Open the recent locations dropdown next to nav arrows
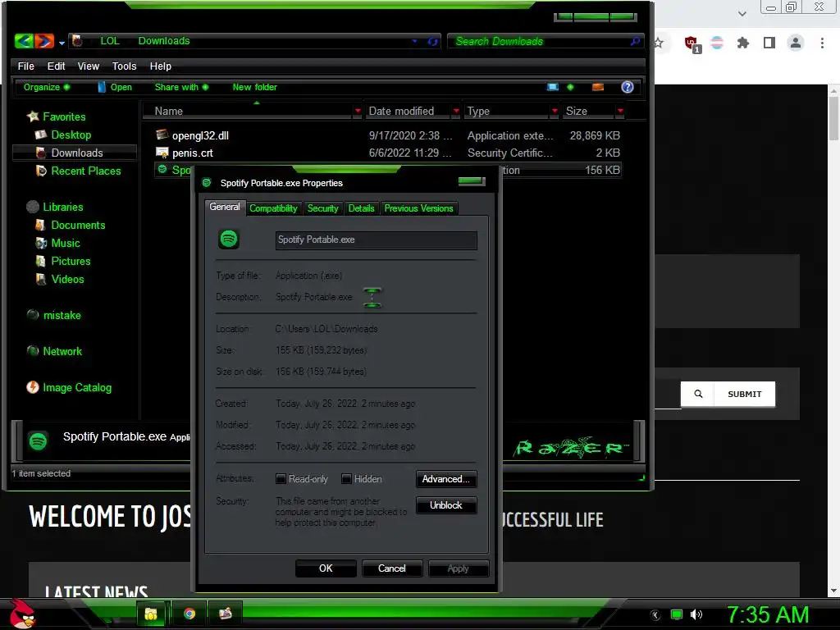The width and height of the screenshot is (840, 630). [x=62, y=43]
